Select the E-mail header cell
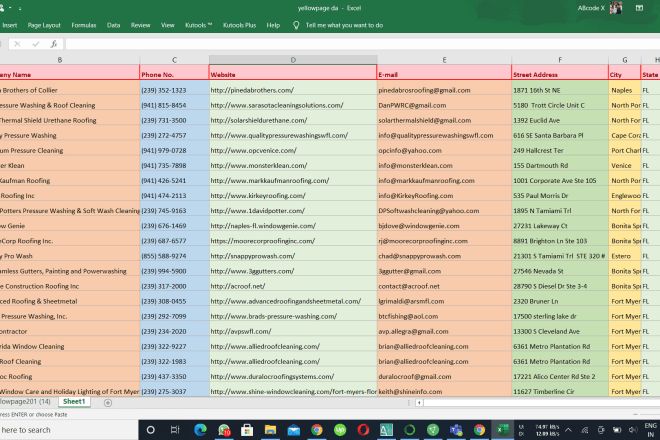Screen dimensions: 660x440 444,72
